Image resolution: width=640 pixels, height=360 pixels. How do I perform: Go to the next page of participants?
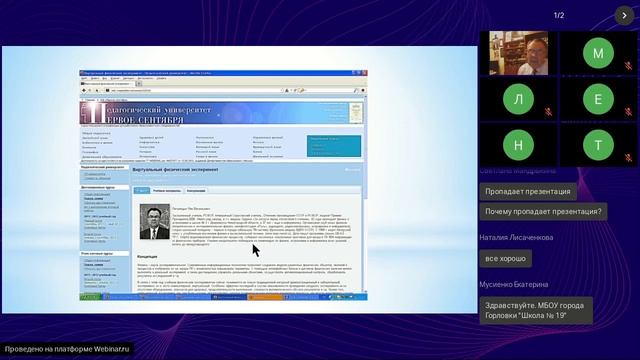624,16
